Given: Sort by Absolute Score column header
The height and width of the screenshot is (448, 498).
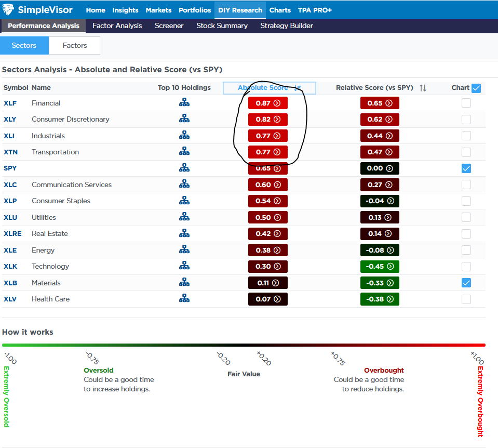Looking at the screenshot, I should click(x=270, y=88).
